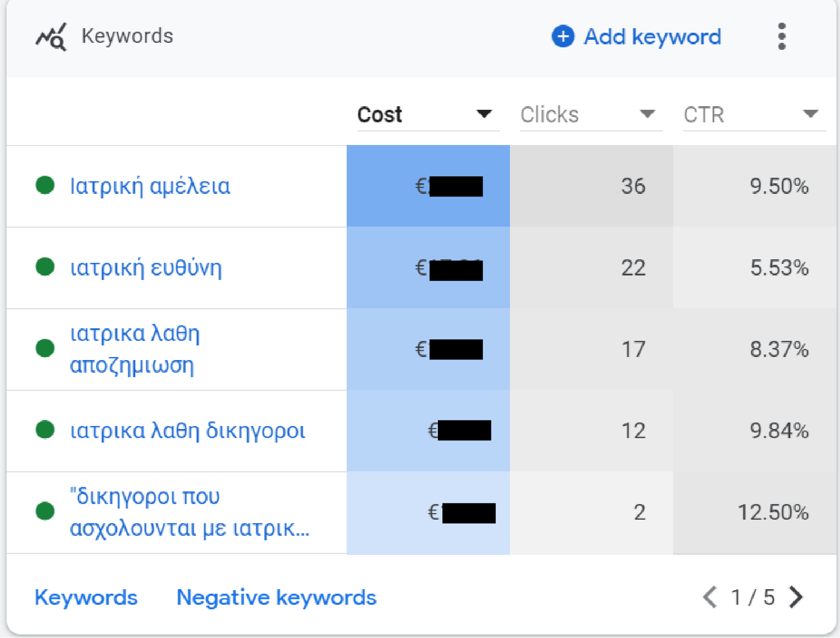Image resolution: width=840 pixels, height=638 pixels.
Task: Switch to the Keywords tab at bottom
Action: (86, 597)
